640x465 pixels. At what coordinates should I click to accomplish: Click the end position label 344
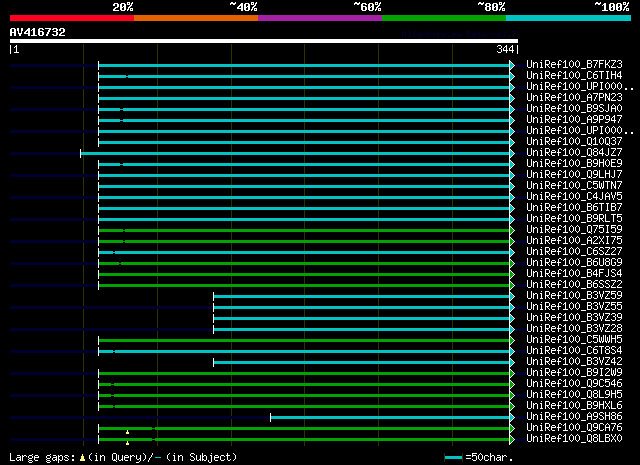pyautogui.click(x=505, y=49)
